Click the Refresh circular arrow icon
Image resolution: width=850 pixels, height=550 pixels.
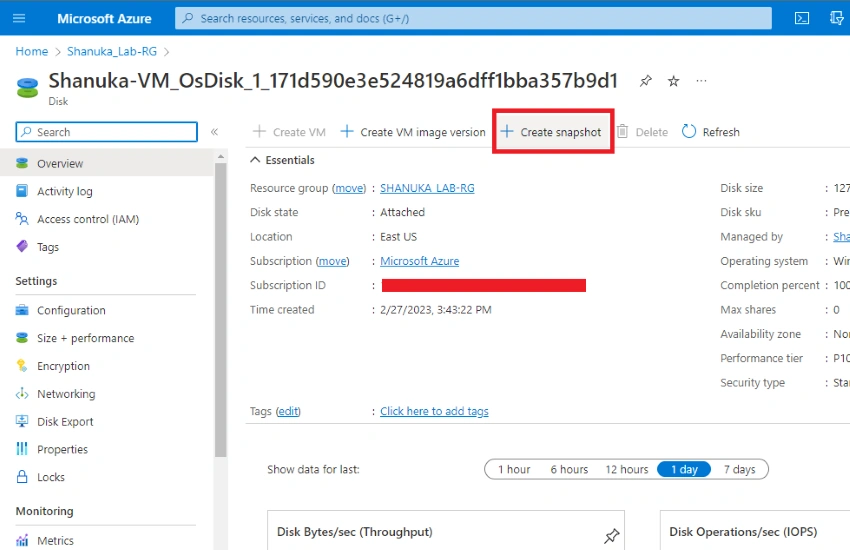pos(688,132)
